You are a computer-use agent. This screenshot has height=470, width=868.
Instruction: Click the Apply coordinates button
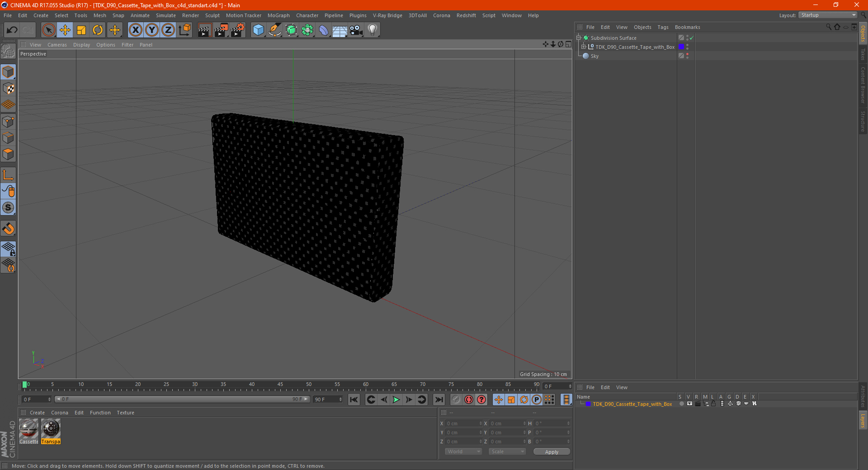tap(552, 452)
